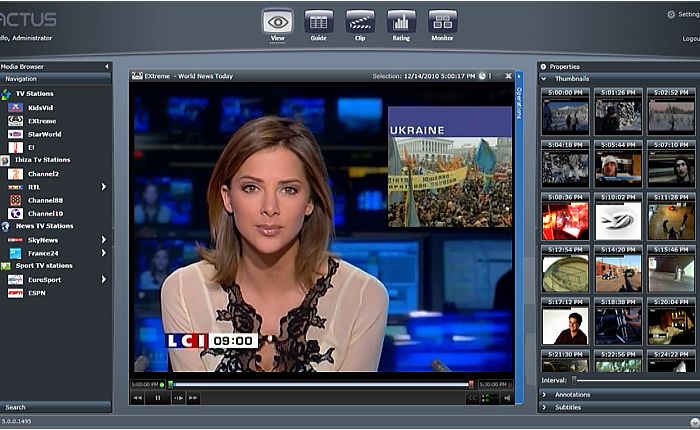The height and width of the screenshot is (430, 700).
Task: Click the 5:00:00 PM start time field
Action: coord(148,384)
